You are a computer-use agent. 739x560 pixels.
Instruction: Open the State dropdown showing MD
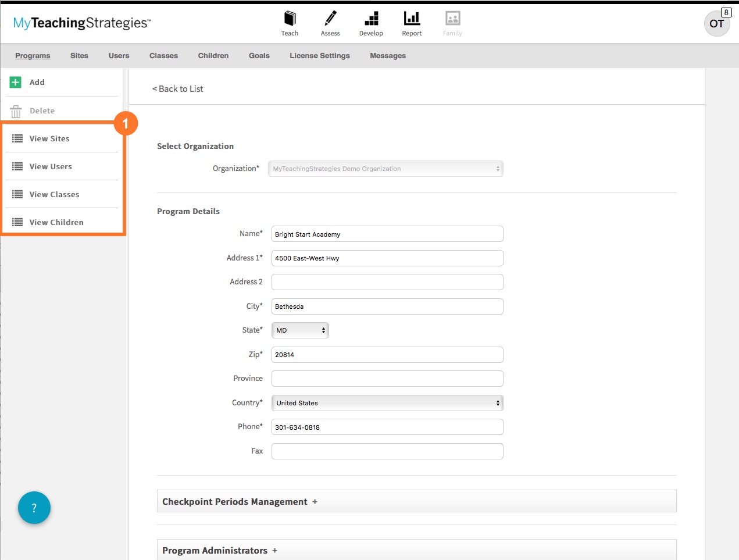300,330
